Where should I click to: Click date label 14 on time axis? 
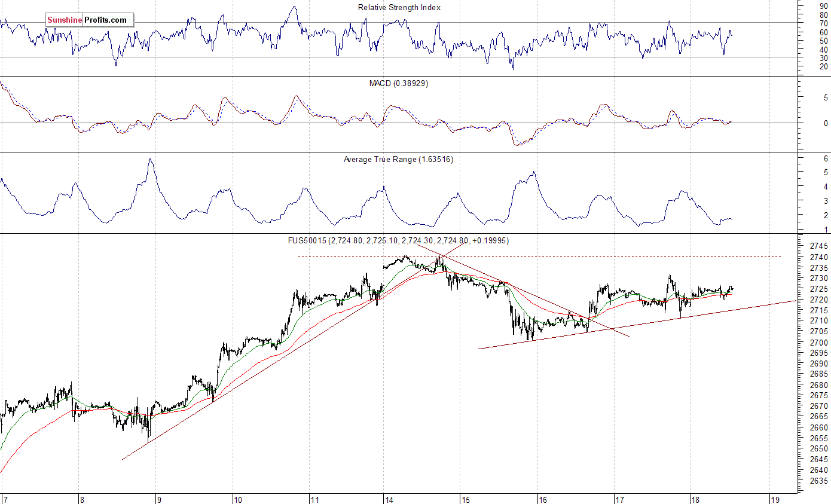[389, 499]
